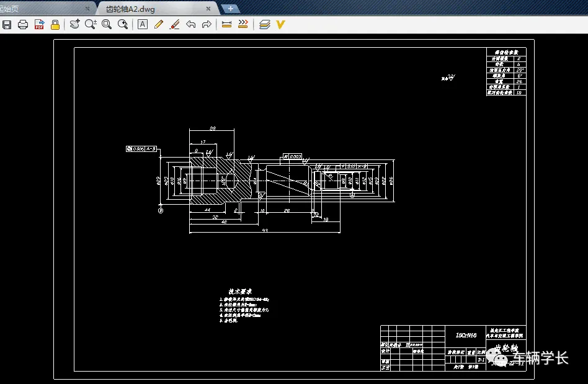Open the distance measurement ruler tool
This screenshot has height=384, width=588.
point(226,25)
